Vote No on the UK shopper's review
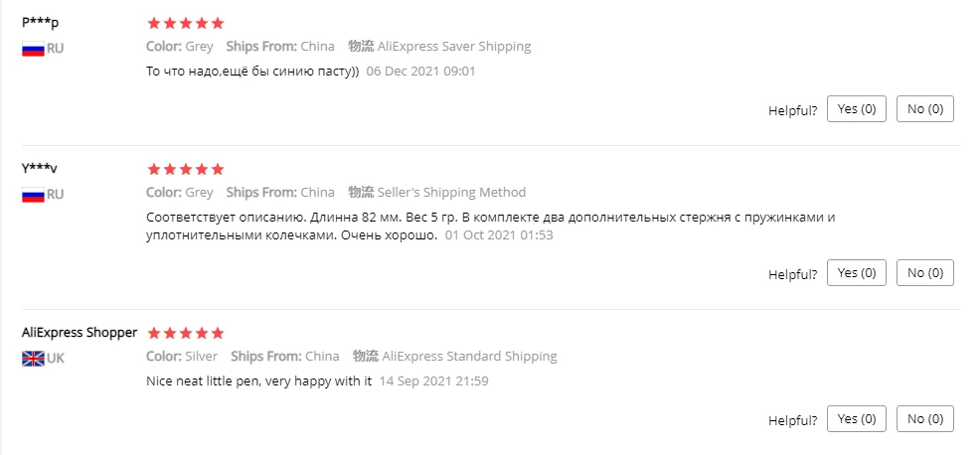 [924, 419]
